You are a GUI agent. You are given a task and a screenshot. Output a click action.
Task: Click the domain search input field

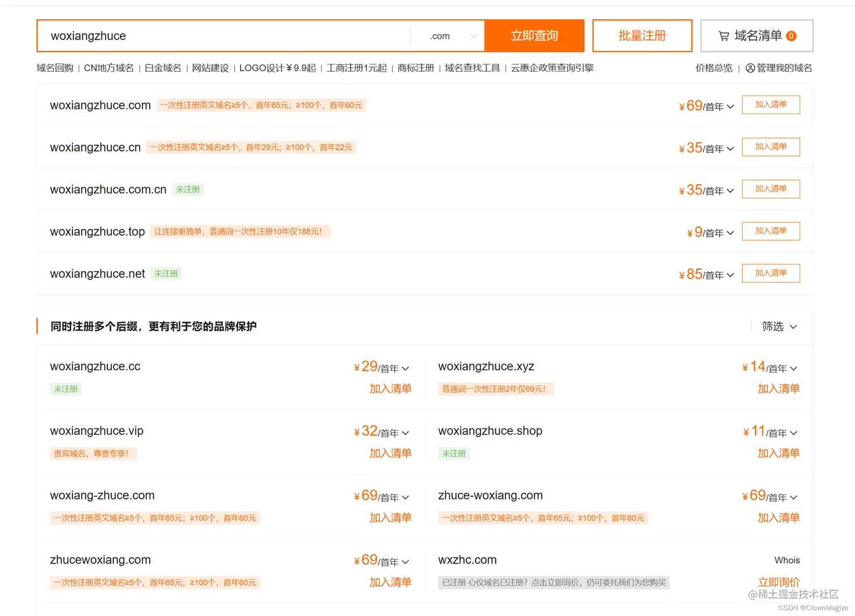[x=224, y=36]
